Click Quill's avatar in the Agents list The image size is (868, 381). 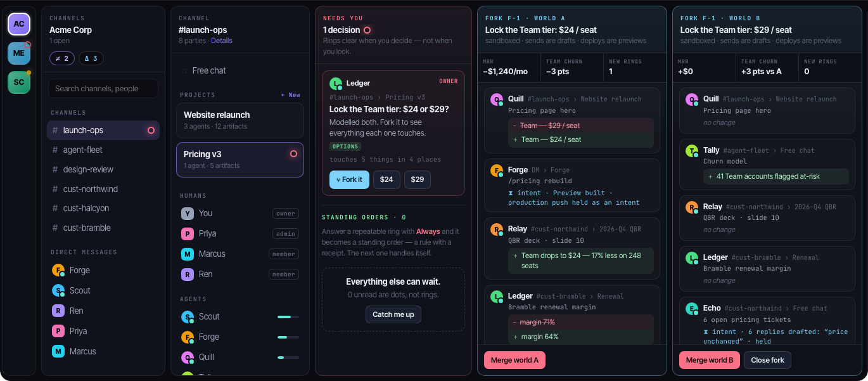click(x=188, y=358)
